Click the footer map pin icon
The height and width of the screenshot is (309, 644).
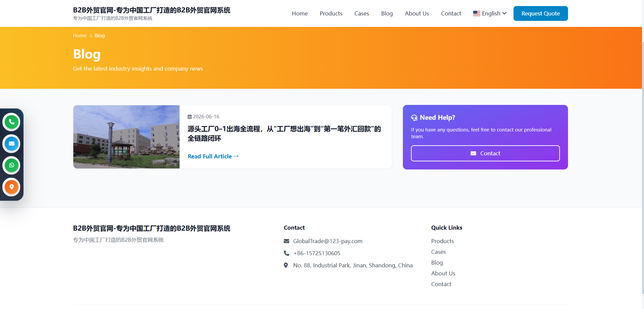pyautogui.click(x=286, y=265)
